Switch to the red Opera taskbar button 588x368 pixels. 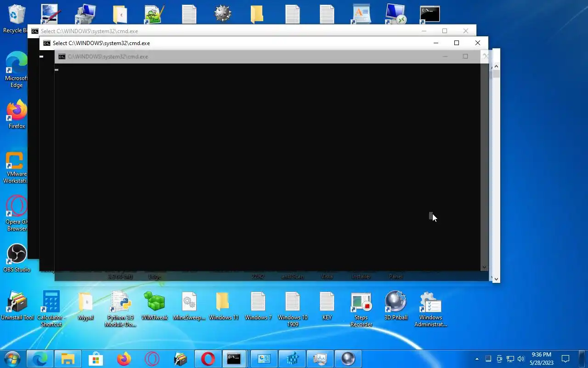[x=208, y=359]
